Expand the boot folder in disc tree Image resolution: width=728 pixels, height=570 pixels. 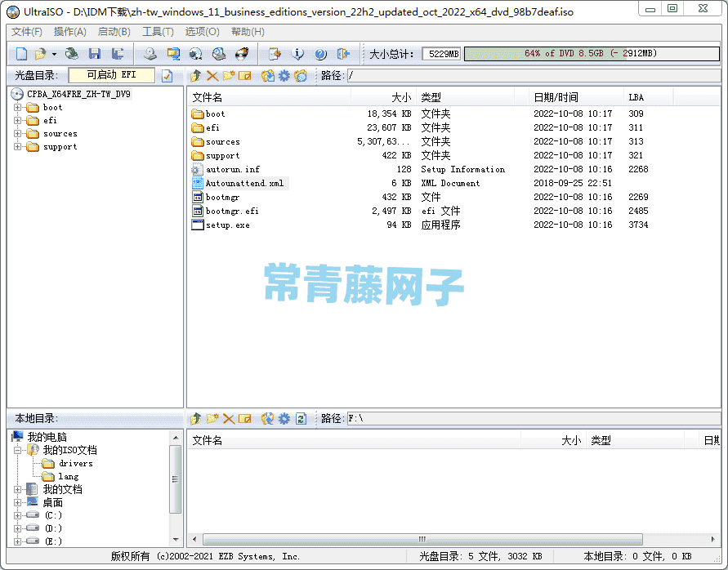pos(18,108)
